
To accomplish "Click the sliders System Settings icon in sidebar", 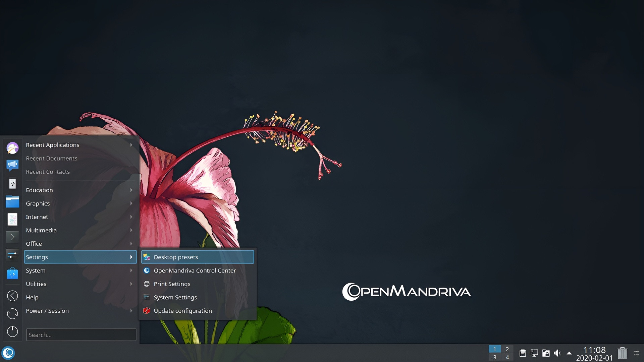I will pyautogui.click(x=12, y=255).
